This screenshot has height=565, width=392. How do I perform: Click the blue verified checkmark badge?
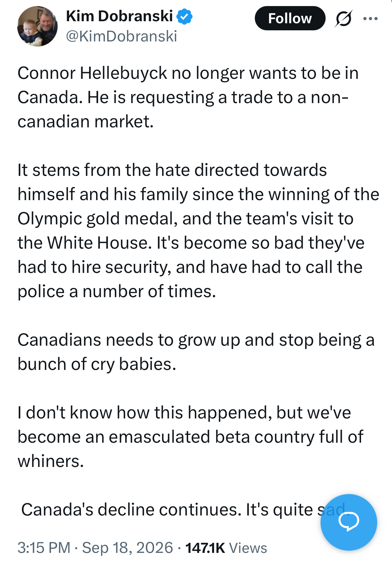[184, 17]
